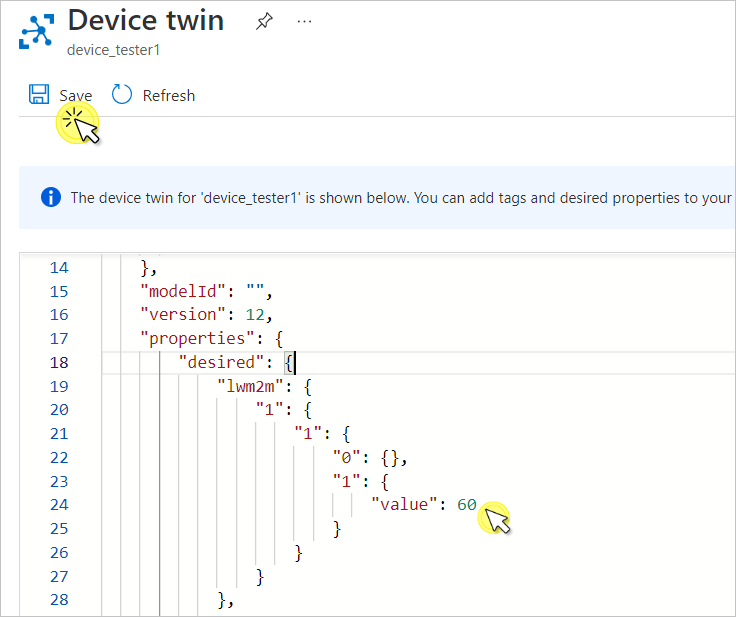Click line number 20 in the editor

59,410
